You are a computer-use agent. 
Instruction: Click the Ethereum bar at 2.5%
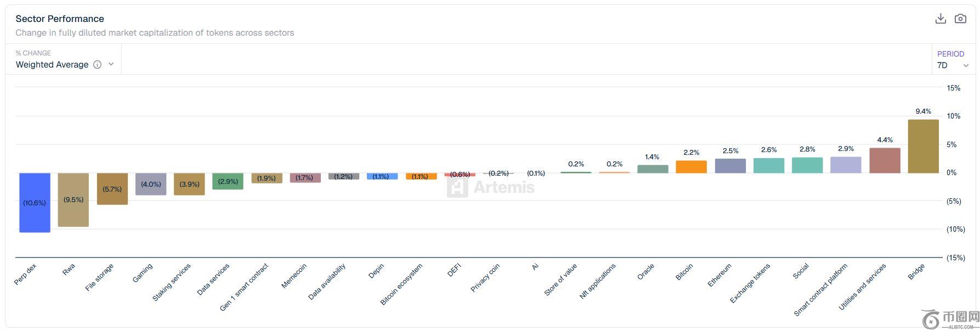[x=730, y=166]
